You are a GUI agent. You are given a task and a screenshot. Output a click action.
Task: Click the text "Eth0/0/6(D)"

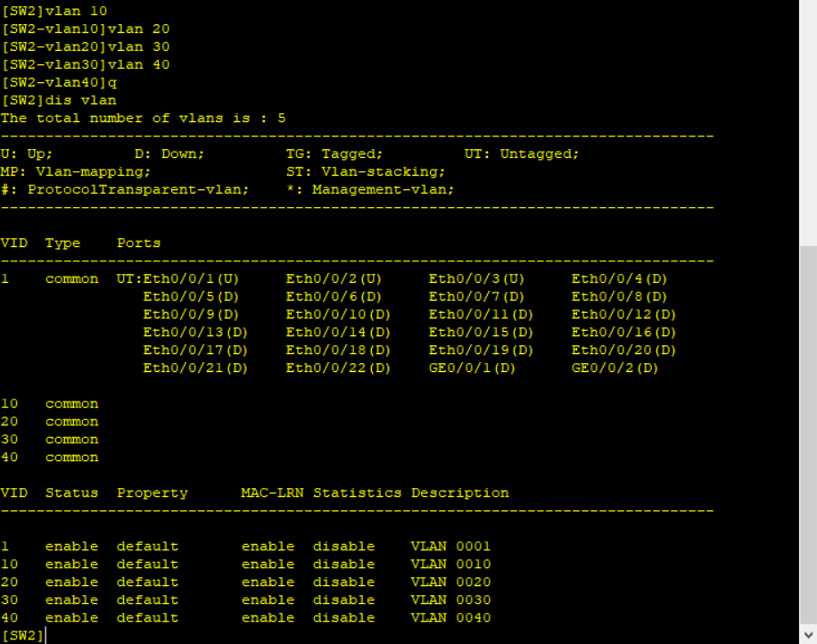(334, 296)
